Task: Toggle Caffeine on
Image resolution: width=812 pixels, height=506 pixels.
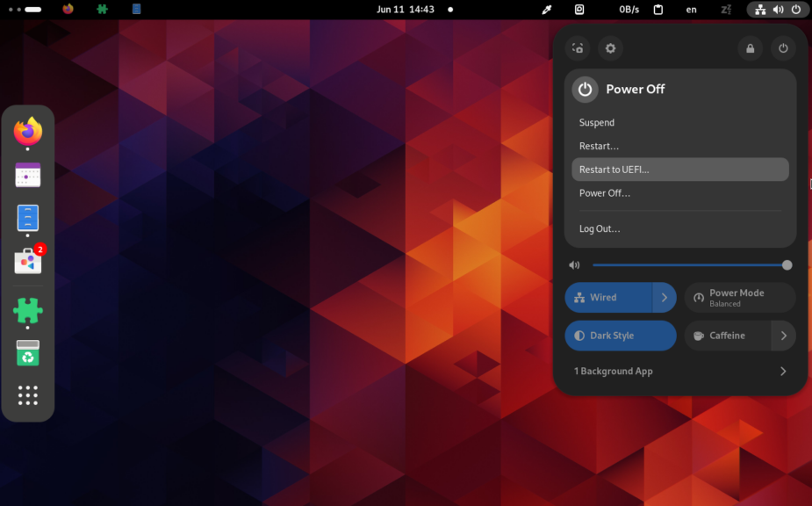Action: click(728, 336)
